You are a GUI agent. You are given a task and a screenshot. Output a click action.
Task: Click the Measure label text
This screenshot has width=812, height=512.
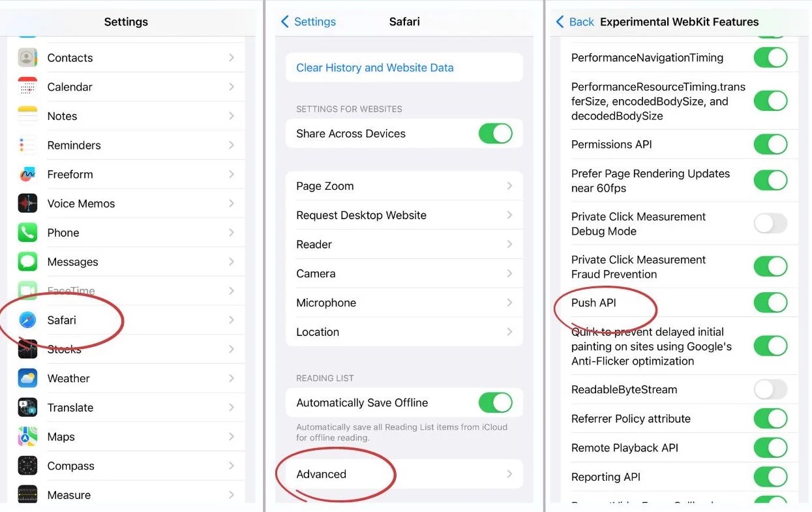69,495
